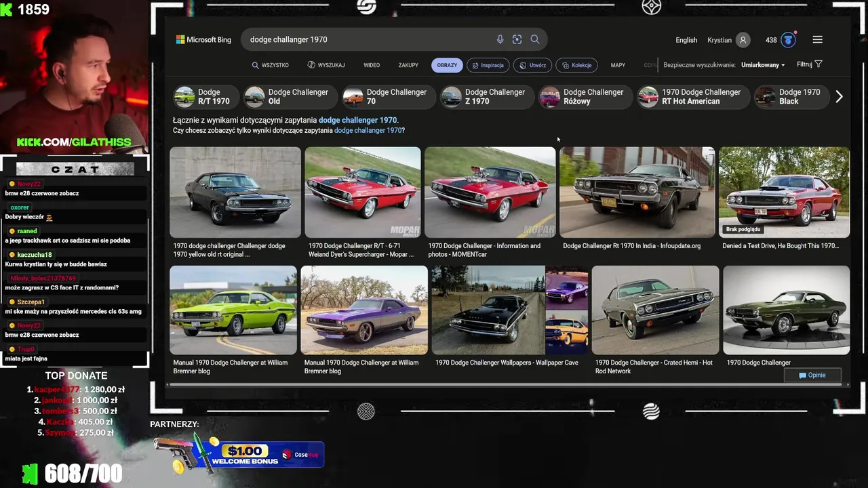Open purple Manual 1970 Challenger image

364,310
